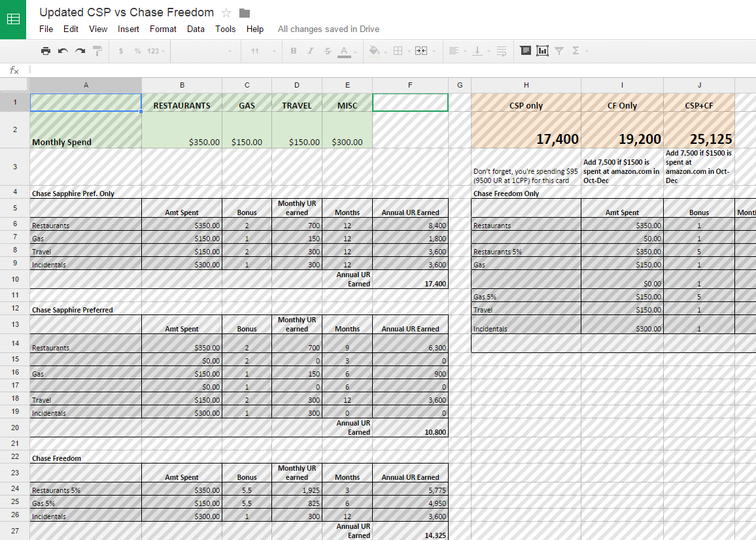This screenshot has height=540, width=756.
Task: Open the Insert menu
Action: click(x=128, y=29)
